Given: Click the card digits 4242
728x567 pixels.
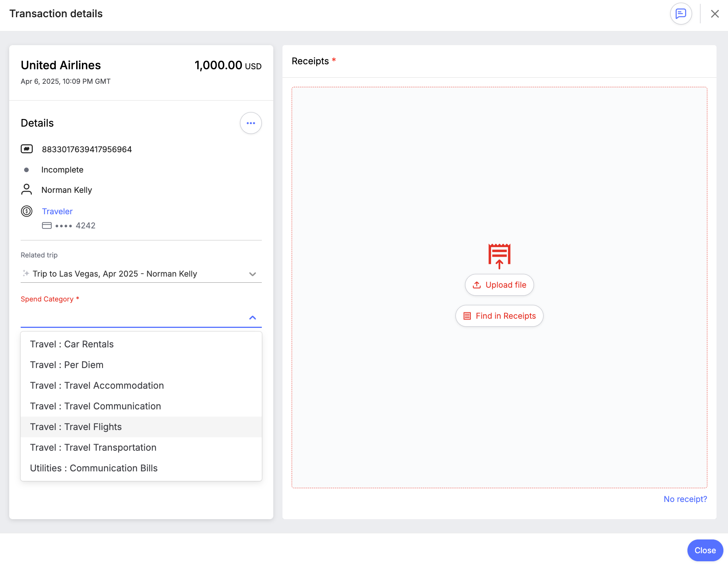Looking at the screenshot, I should pos(85,226).
